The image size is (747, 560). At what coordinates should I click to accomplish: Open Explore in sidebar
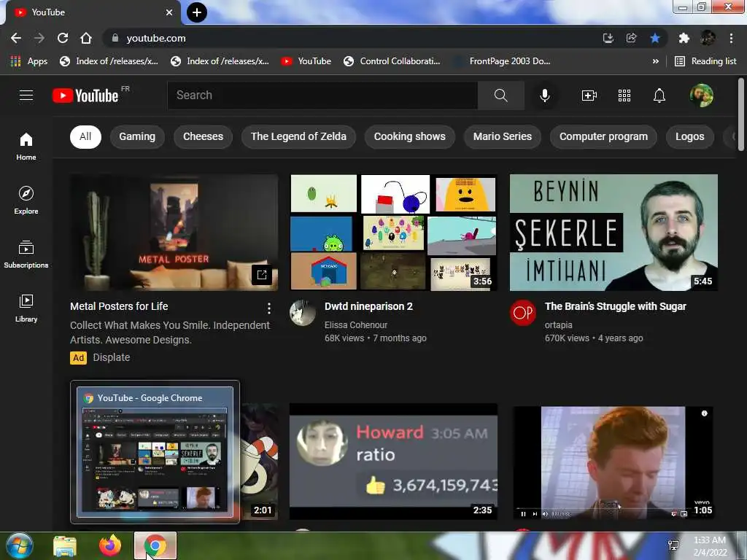(x=26, y=200)
